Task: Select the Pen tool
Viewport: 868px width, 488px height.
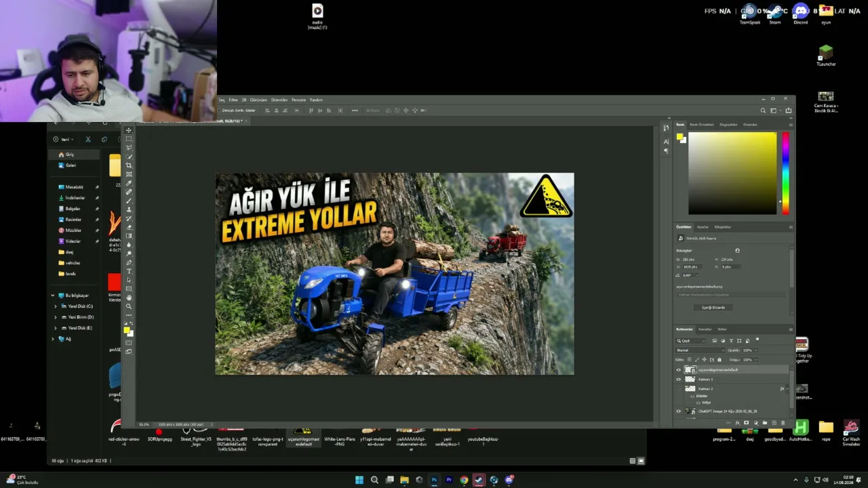Action: click(x=129, y=262)
